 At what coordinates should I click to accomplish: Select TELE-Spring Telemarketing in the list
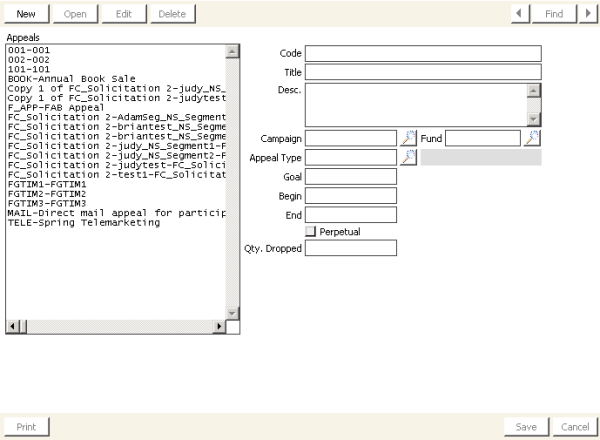(83, 222)
